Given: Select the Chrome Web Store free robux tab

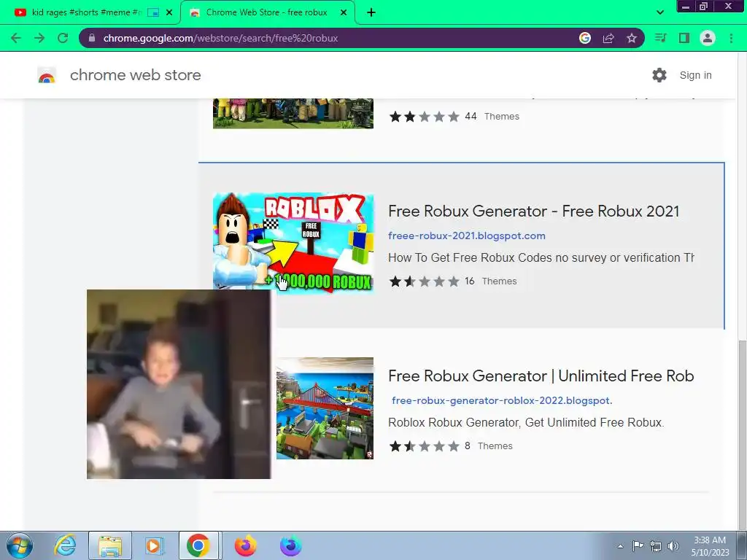Looking at the screenshot, I should pyautogui.click(x=267, y=12).
